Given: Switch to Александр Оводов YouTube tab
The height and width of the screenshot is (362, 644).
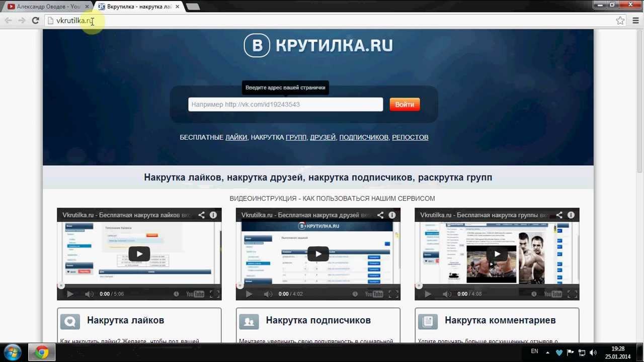Looking at the screenshot, I should pos(48,7).
